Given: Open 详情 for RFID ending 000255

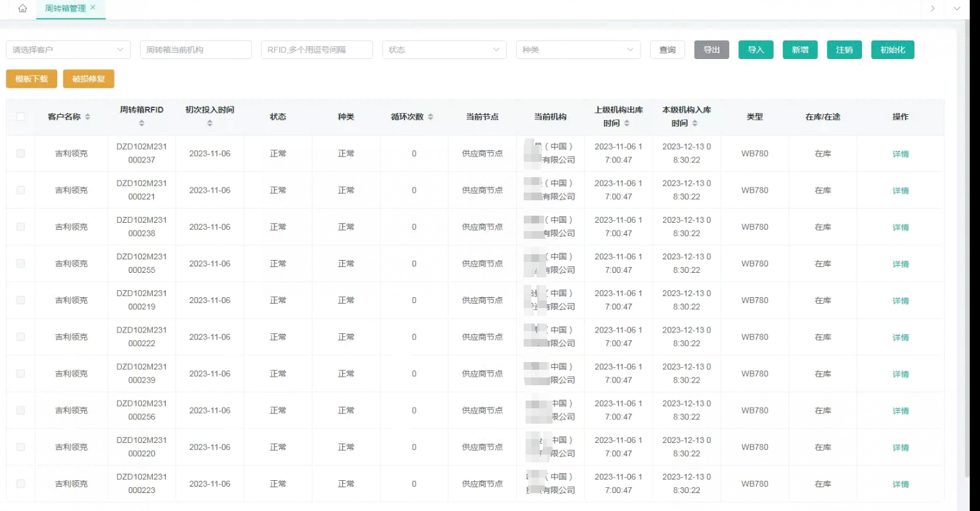Looking at the screenshot, I should pyautogui.click(x=900, y=264).
